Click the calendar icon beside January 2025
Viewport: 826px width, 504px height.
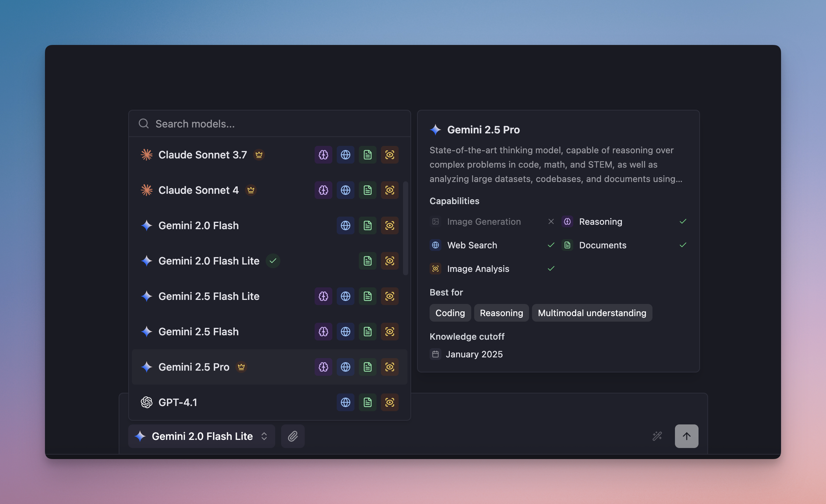coord(435,354)
